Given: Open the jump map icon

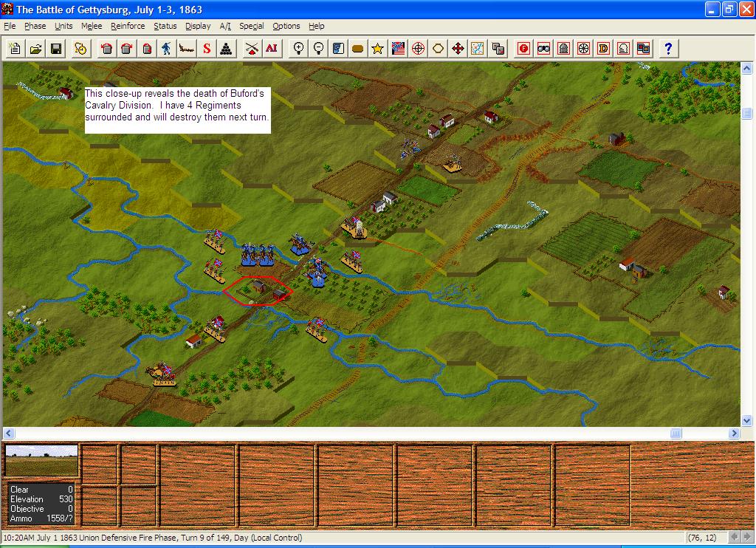Looking at the screenshot, I should (478, 48).
